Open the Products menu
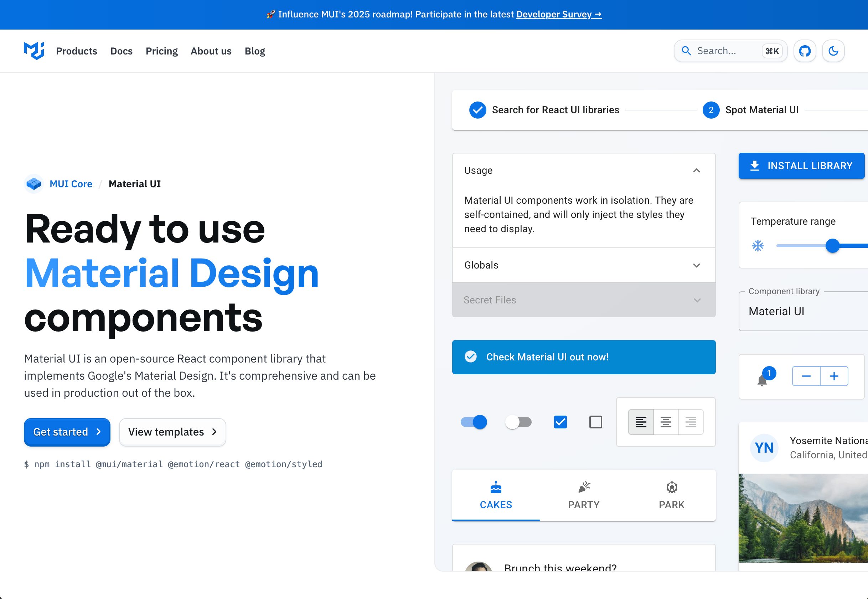Screen dimensions: 868x599 pos(77,51)
